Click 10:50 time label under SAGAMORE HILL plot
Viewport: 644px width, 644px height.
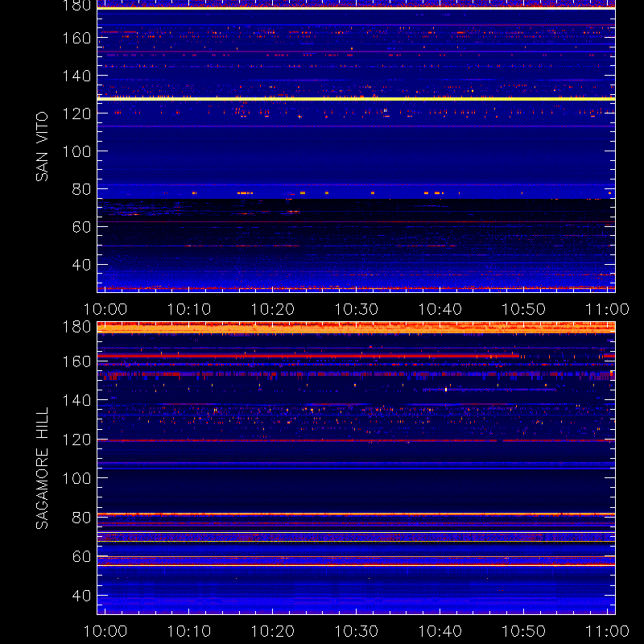(x=524, y=631)
